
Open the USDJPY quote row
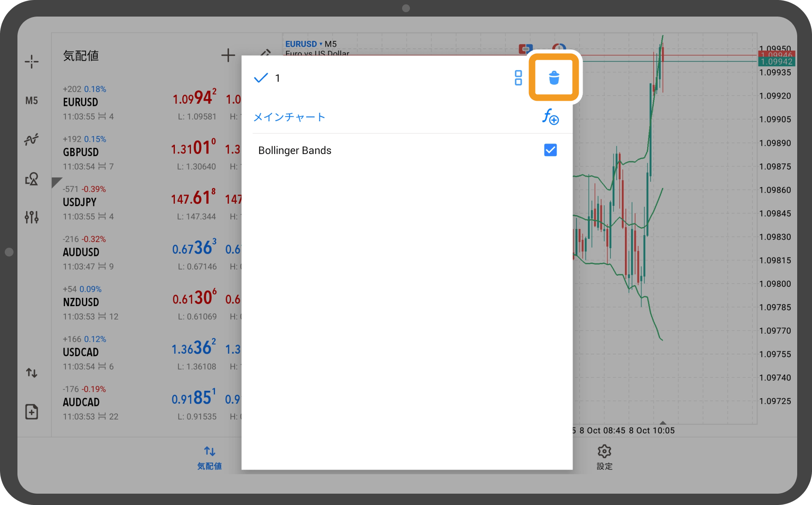click(x=147, y=203)
